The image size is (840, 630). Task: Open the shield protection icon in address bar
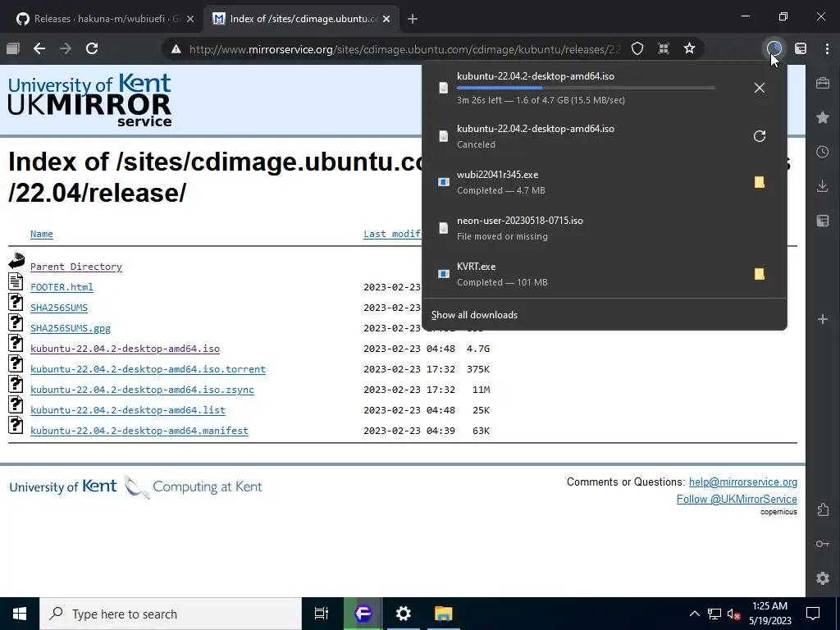pos(637,48)
